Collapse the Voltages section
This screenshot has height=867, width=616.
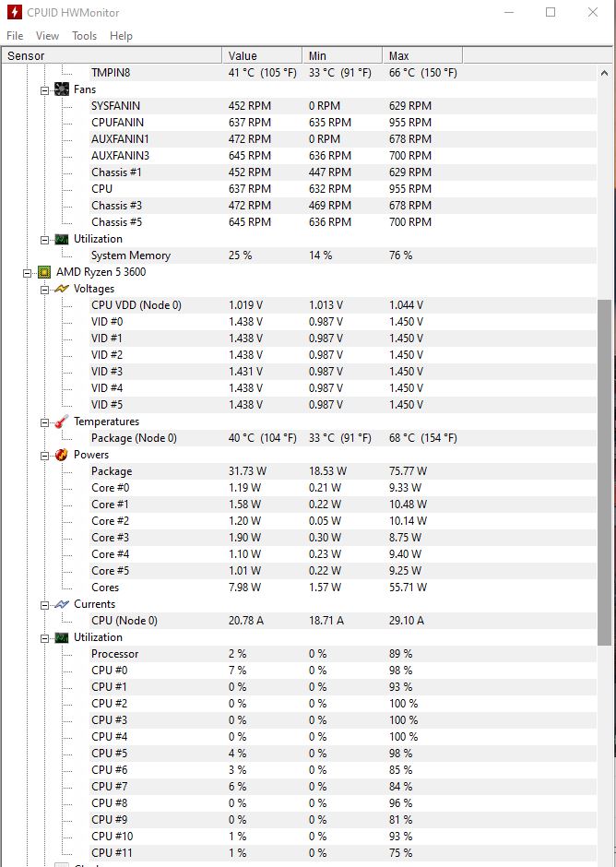coord(44,290)
